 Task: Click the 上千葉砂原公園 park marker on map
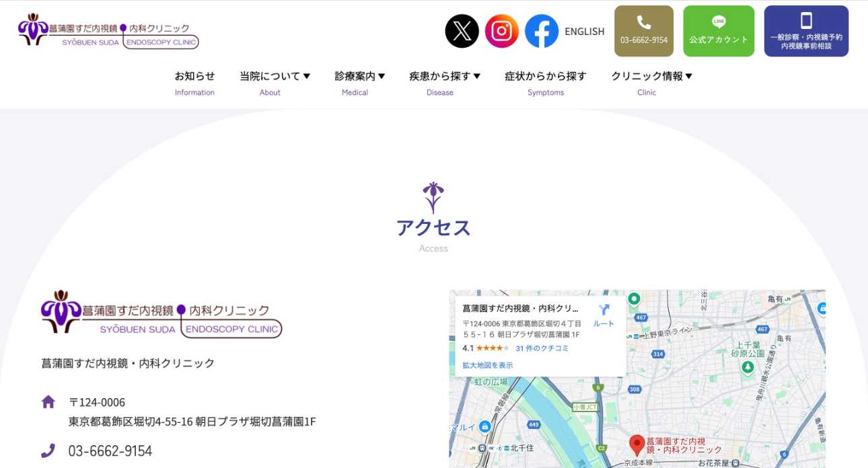click(748, 367)
